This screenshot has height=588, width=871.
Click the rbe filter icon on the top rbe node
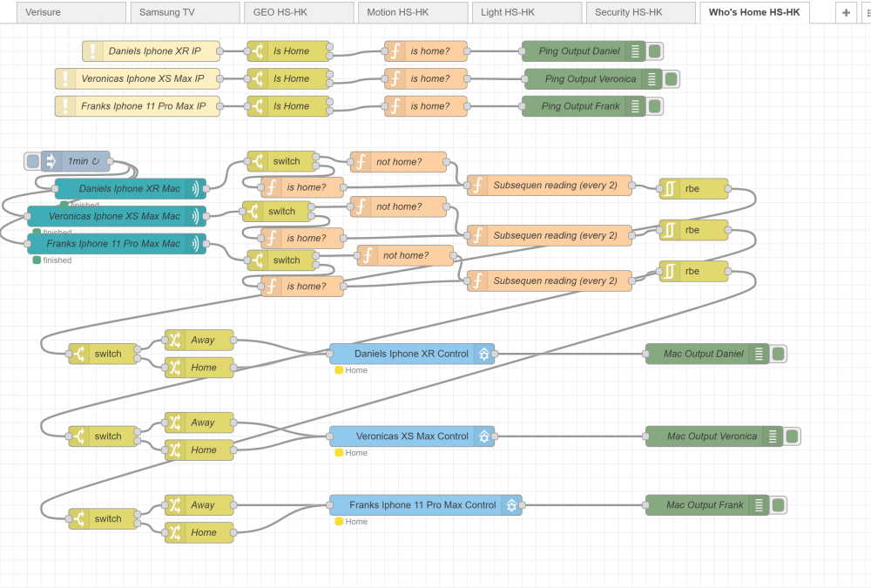(670, 189)
